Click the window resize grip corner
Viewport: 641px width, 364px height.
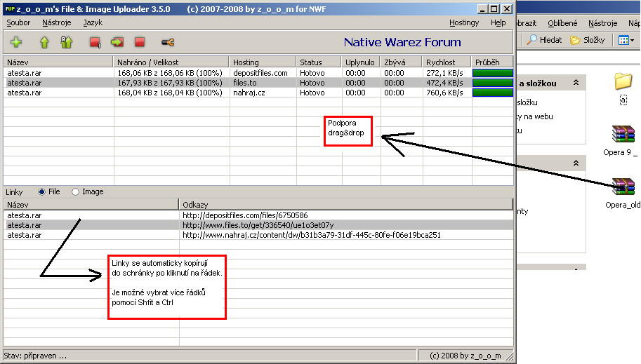[x=510, y=357]
